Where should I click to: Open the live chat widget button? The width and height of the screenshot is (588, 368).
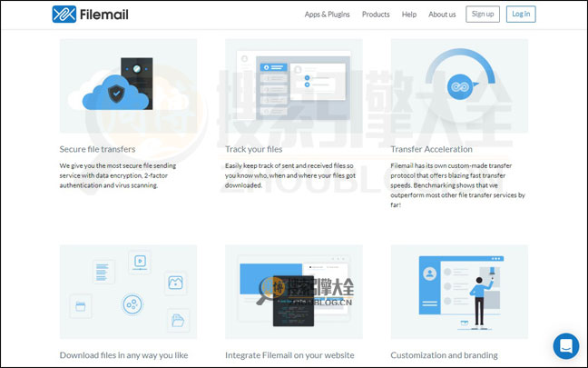tap(566, 346)
